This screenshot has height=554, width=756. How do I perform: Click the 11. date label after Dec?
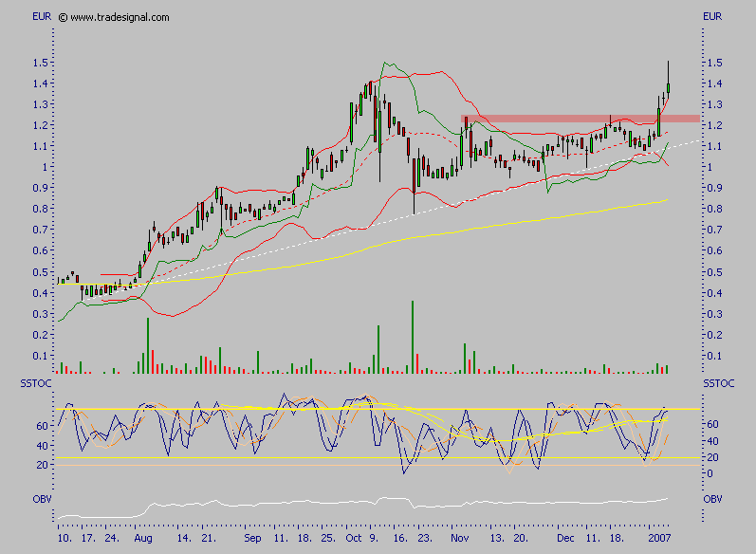coord(594,538)
